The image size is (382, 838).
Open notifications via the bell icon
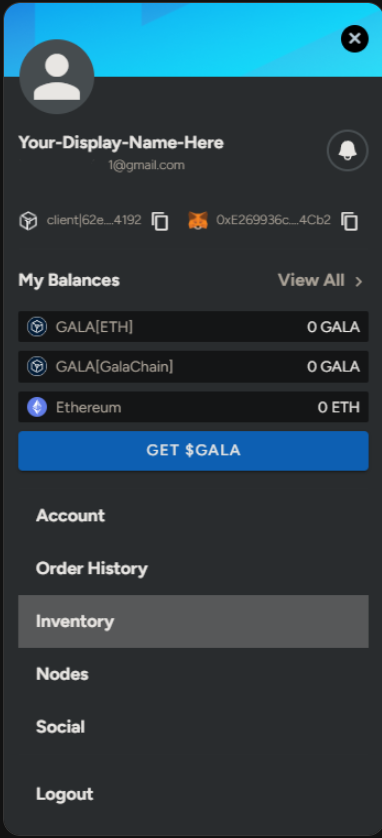click(347, 150)
